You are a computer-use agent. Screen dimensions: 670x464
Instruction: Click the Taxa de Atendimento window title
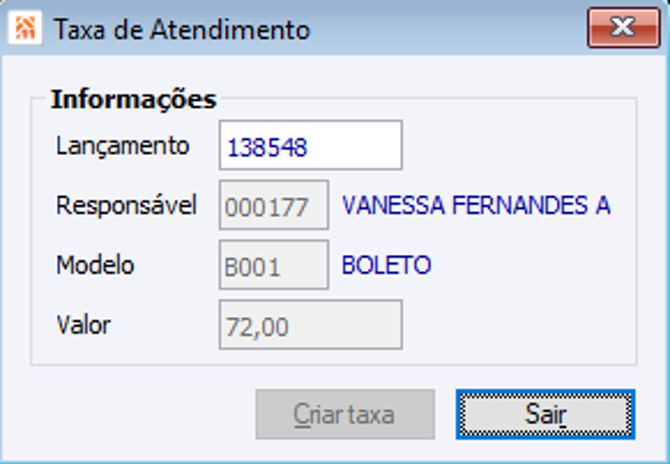pos(181,29)
